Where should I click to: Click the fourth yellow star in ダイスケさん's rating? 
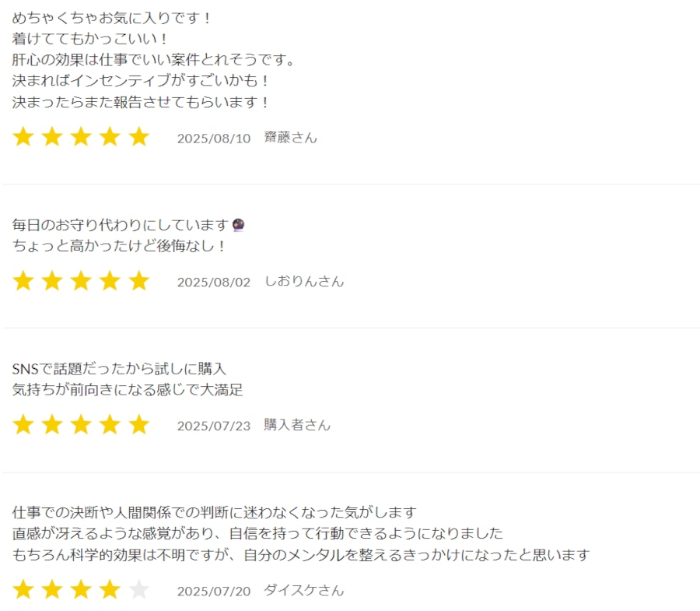(110, 589)
